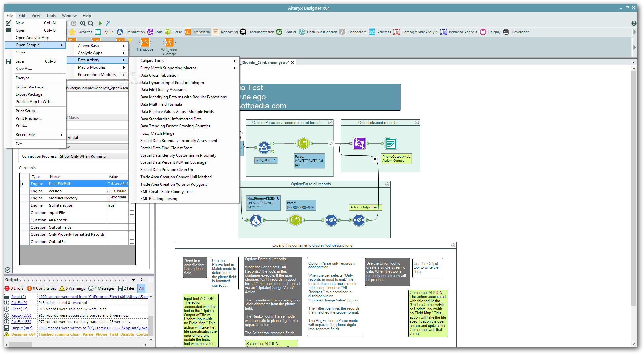Screen dimensions: 644x354
Task: Open the Output panel dropdown arrow
Action: pos(134,280)
